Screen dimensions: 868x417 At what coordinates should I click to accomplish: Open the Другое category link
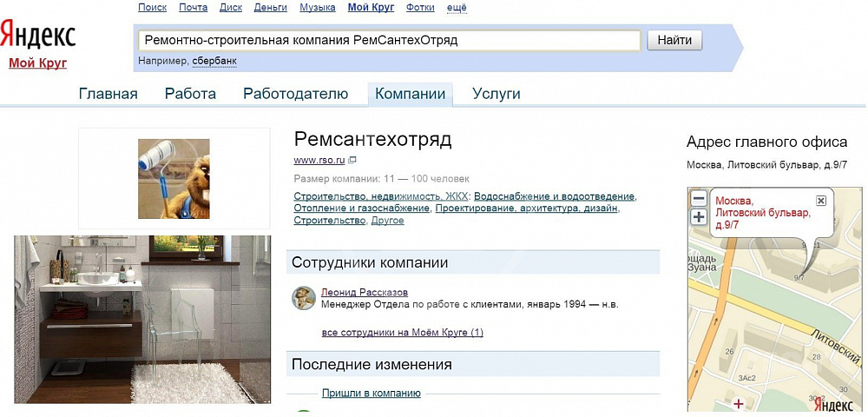tap(387, 221)
